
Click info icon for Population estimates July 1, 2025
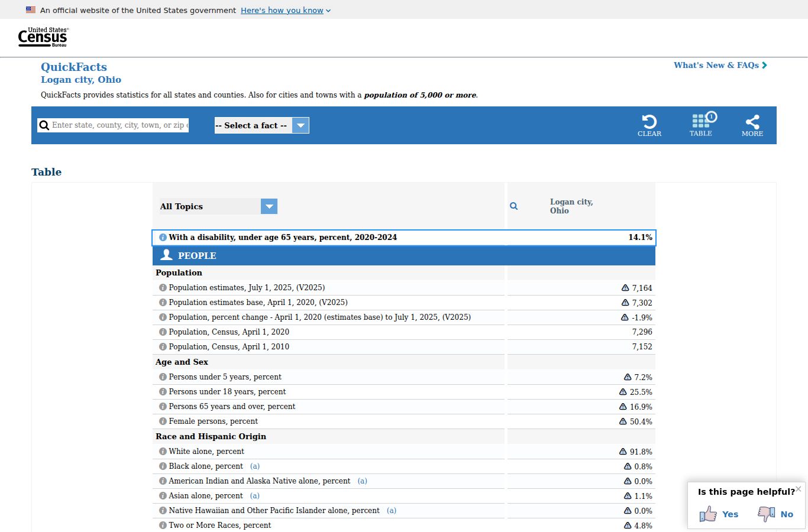click(163, 288)
